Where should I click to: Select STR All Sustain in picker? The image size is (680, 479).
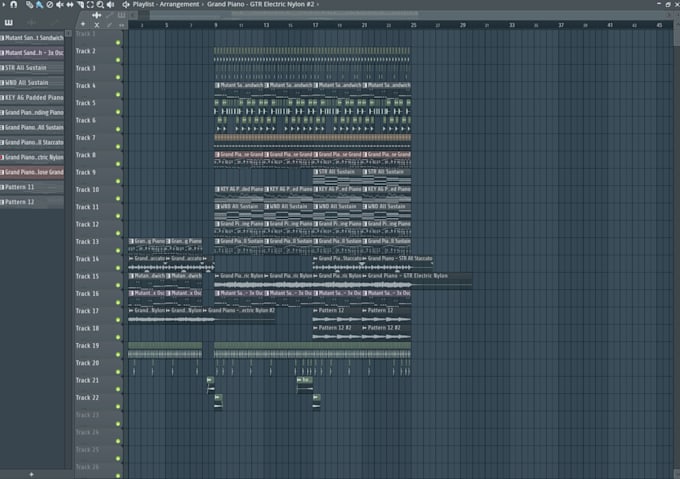(x=32, y=68)
